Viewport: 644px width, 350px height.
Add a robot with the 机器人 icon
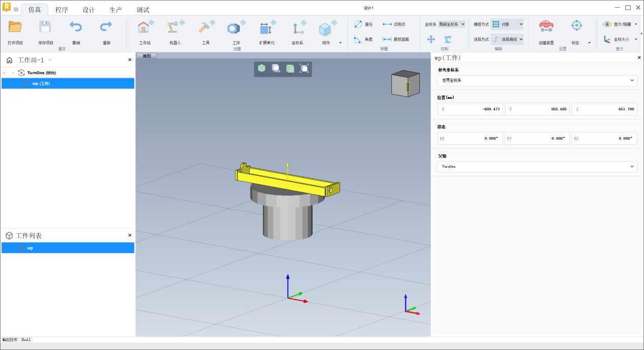pyautogui.click(x=175, y=27)
